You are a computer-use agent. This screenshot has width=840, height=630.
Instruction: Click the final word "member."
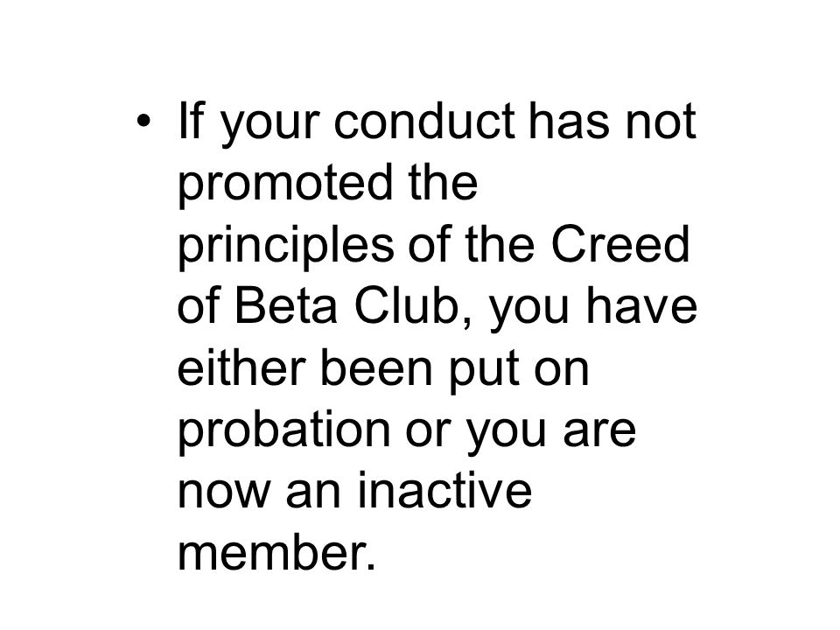tap(276, 552)
